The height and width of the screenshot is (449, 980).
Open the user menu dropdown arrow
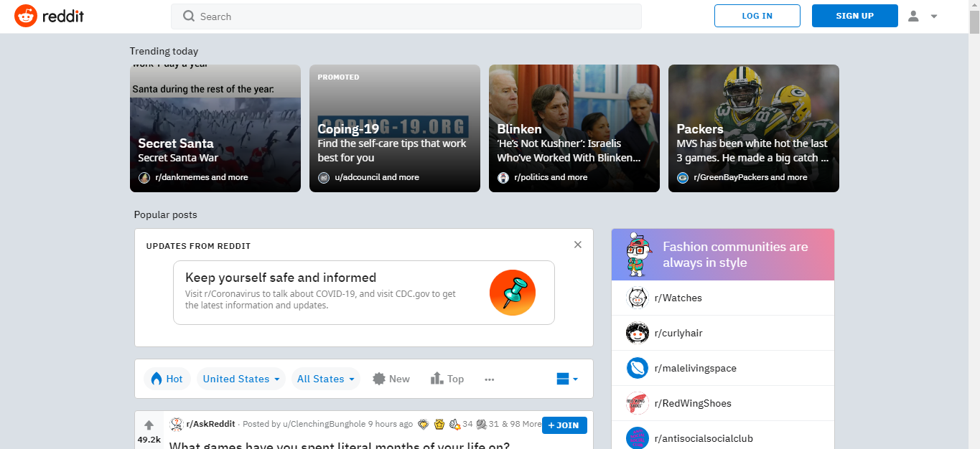934,16
